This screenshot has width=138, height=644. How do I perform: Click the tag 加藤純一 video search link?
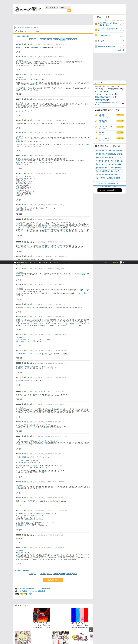[x=32, y=591]
